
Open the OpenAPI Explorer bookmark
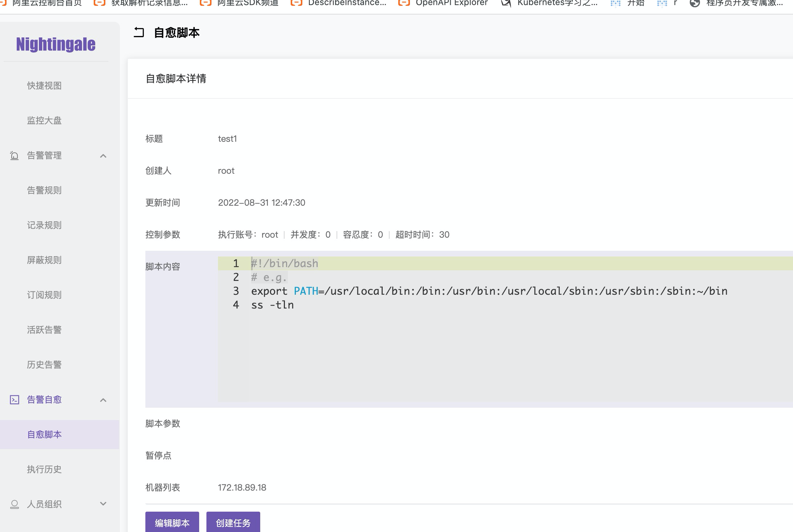pos(452,4)
